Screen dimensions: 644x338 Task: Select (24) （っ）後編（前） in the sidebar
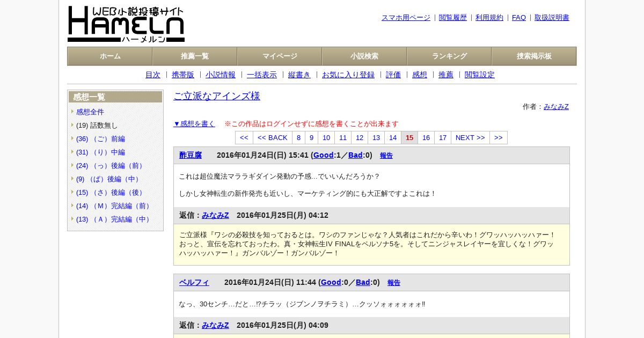point(111,166)
